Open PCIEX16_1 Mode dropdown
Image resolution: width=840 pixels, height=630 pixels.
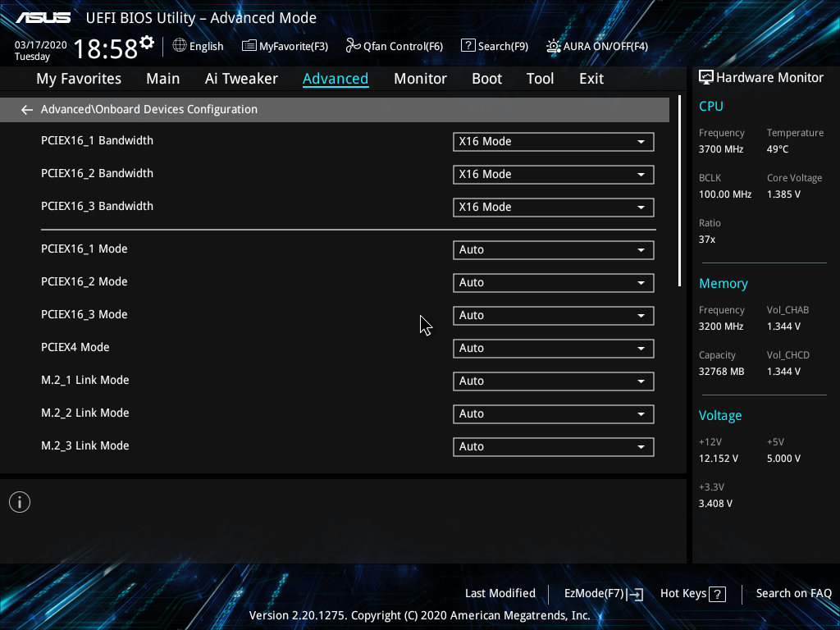pyautogui.click(x=554, y=250)
